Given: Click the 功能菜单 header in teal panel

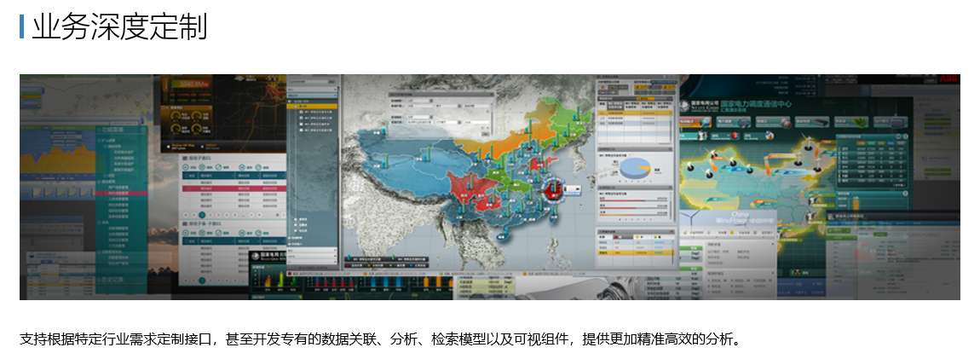Looking at the screenshot, I should coord(115,130).
